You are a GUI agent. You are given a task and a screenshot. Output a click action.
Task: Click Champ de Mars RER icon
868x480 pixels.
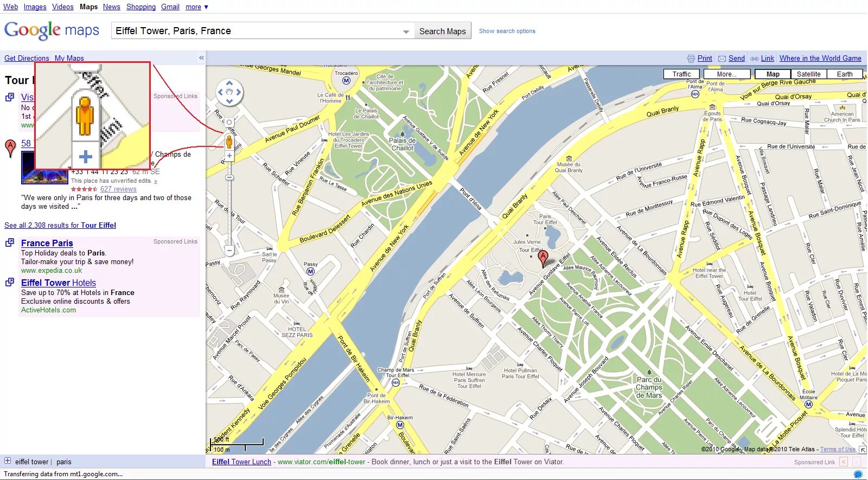395,382
